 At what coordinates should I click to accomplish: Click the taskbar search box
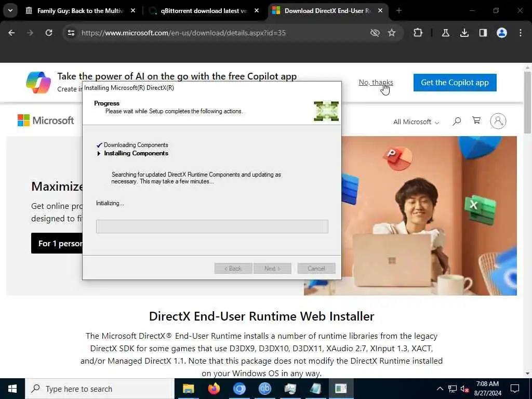click(100, 389)
